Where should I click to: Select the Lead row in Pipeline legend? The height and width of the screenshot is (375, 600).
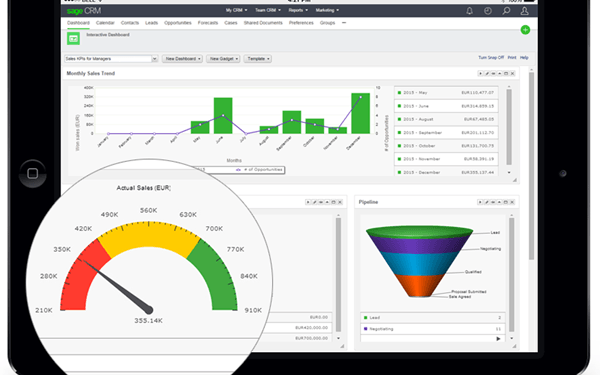[x=433, y=318]
